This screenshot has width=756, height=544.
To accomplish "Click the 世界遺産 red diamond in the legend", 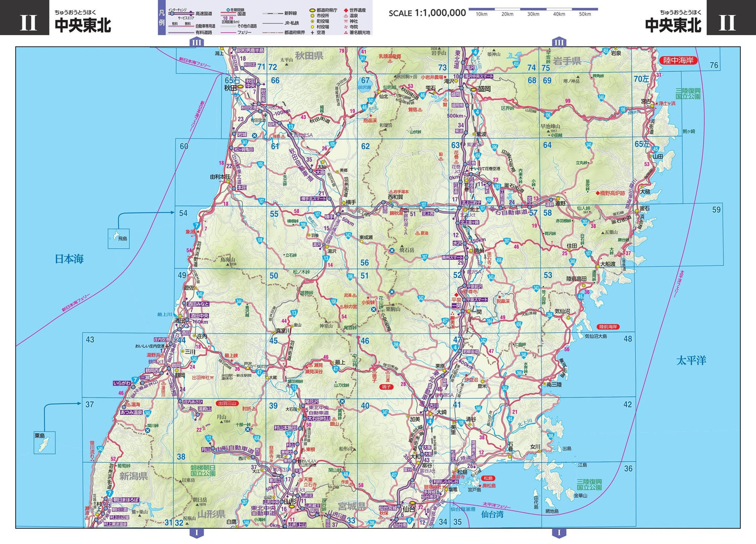I will click(x=345, y=10).
